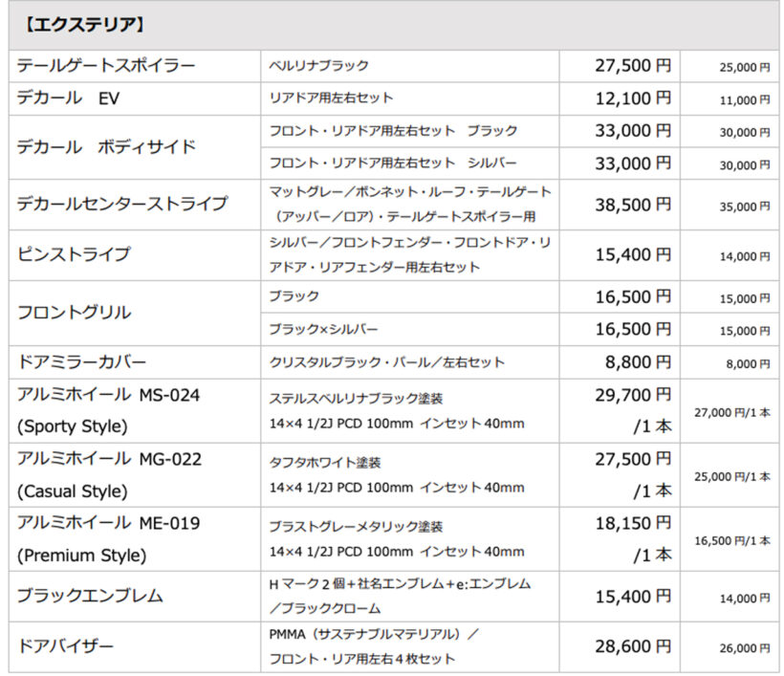Click the 29,700円 wheel price
The width and height of the screenshot is (784, 676).
632,395
